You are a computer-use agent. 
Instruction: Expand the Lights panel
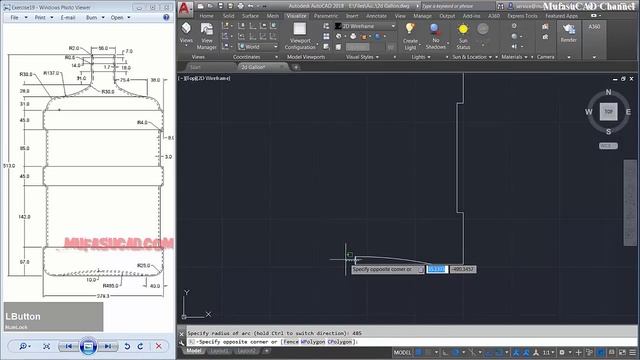(x=421, y=57)
